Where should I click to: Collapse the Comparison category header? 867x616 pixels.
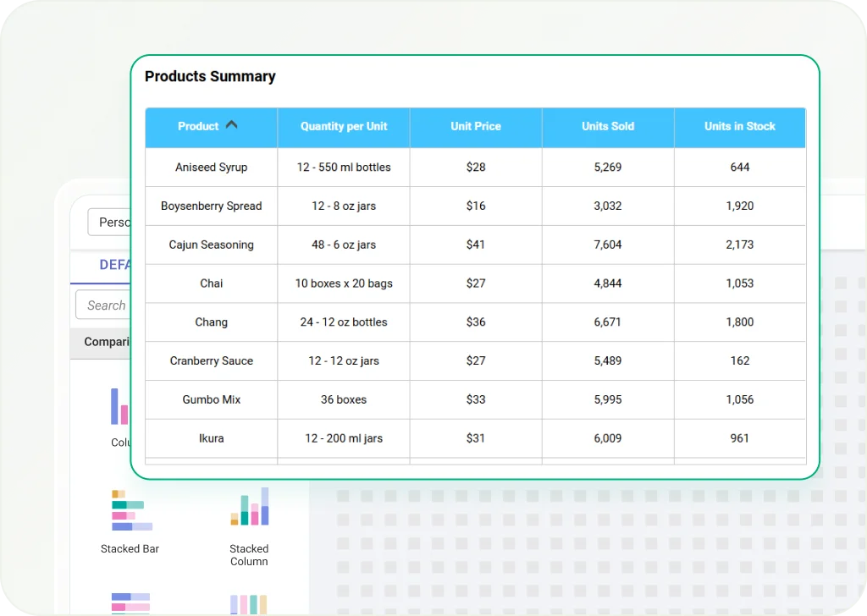point(106,343)
